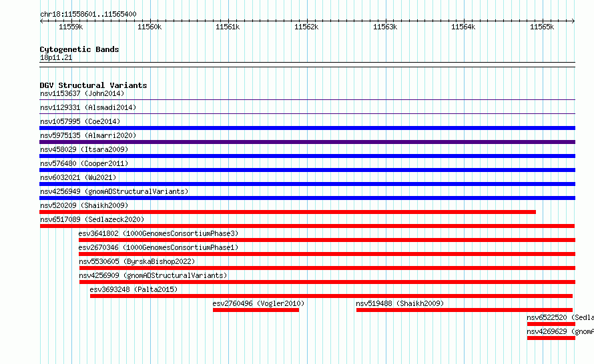Click the nsv519488 (Shaikh2009) label
The image size is (594, 364).
click(400, 303)
